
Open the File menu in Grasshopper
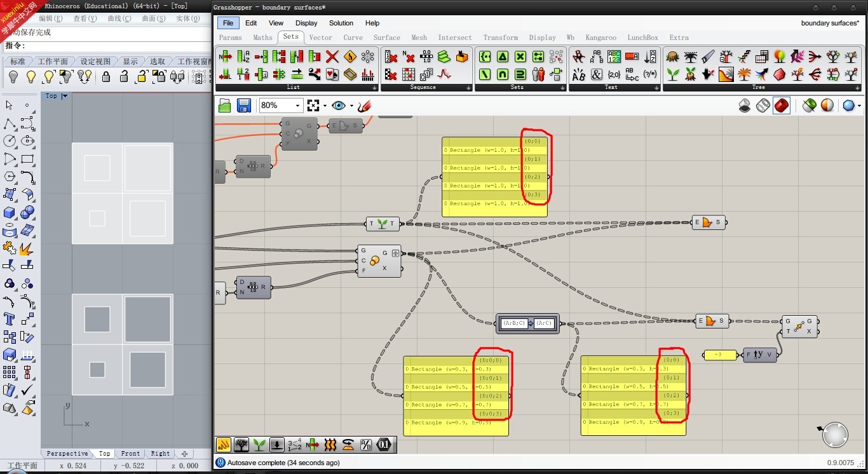228,23
